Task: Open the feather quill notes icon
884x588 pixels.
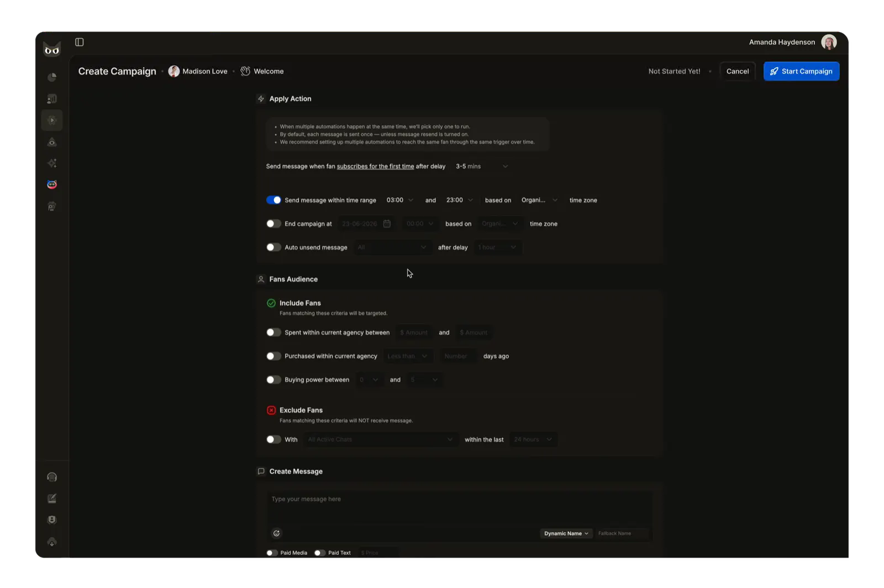Action: click(x=52, y=499)
